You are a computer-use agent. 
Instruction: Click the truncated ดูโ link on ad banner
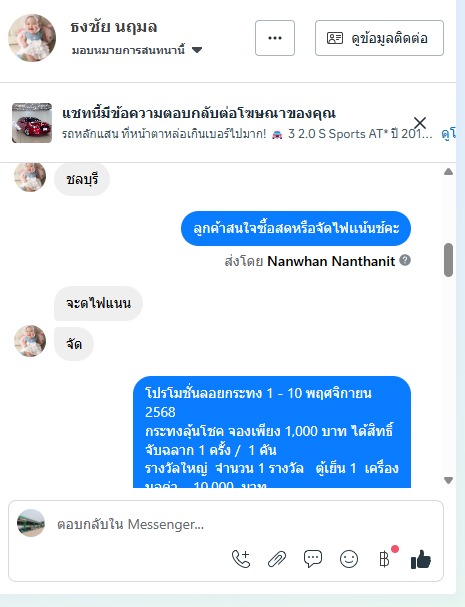coord(448,134)
